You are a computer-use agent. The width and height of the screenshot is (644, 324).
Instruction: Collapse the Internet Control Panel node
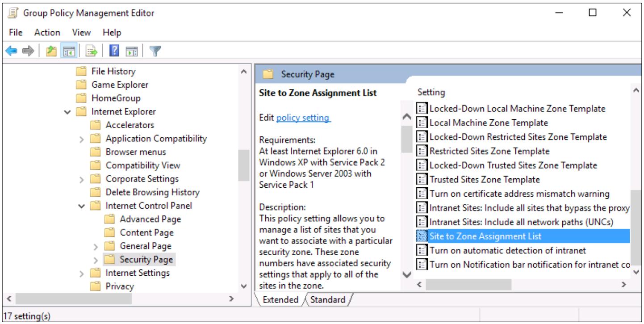pos(82,206)
